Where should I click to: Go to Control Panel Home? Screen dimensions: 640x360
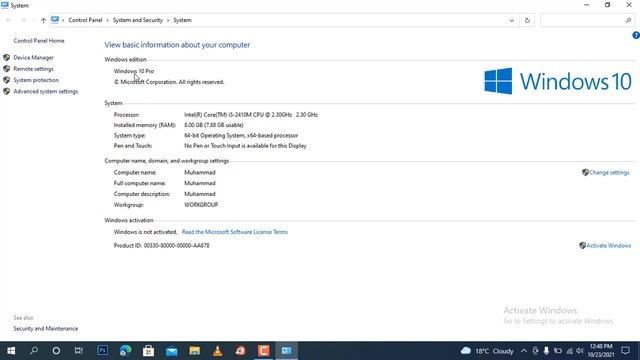39,41
